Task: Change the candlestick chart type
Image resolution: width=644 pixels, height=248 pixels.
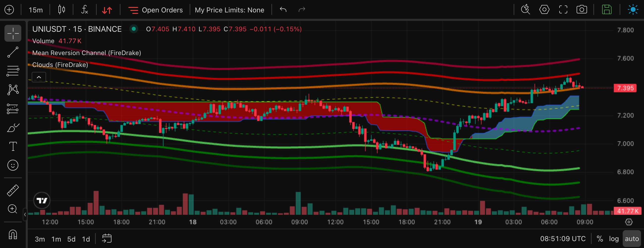Action: click(61, 10)
